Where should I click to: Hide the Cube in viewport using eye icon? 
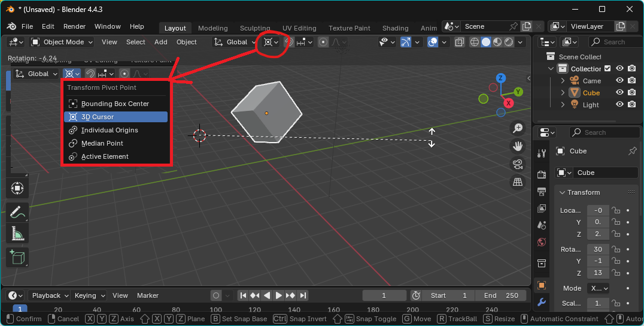619,93
